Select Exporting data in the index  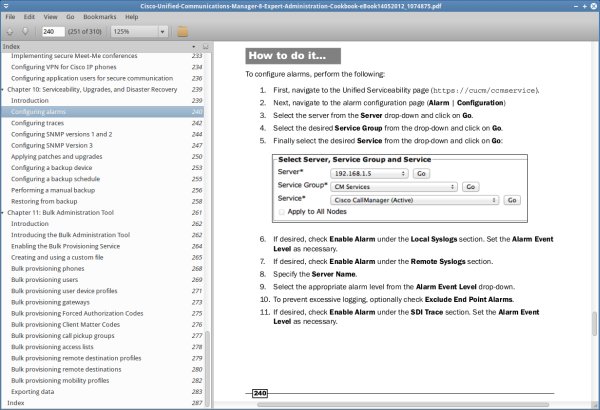tap(36, 392)
